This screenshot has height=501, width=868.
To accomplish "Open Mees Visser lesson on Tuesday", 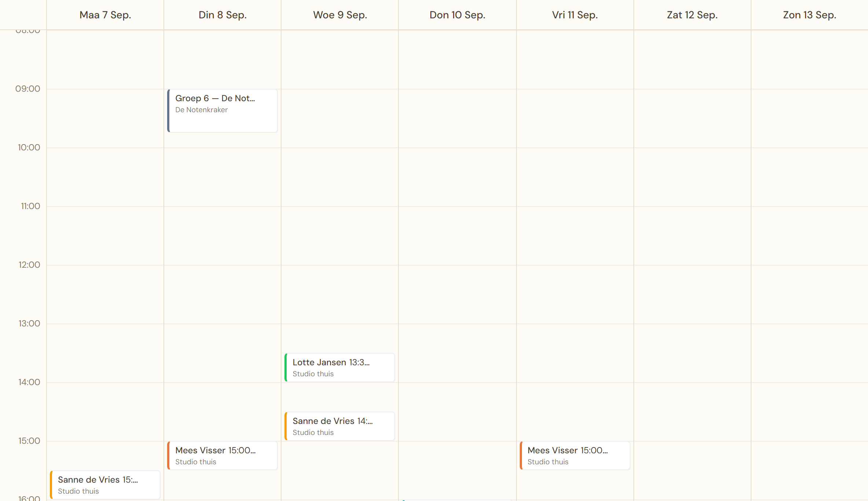I will pos(222,456).
